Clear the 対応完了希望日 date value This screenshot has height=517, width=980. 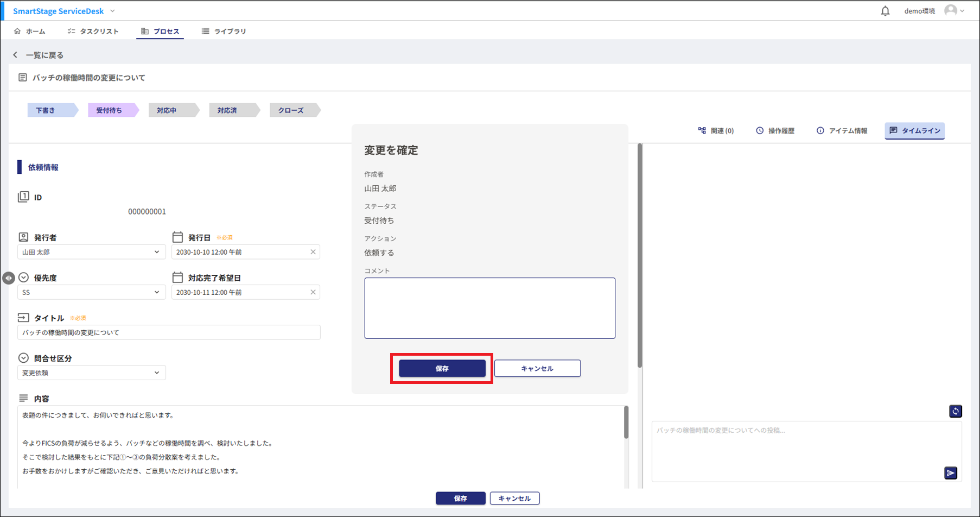[x=313, y=292]
